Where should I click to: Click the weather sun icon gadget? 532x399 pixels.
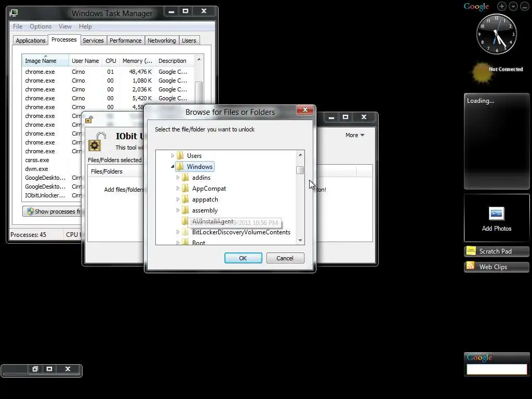pyautogui.click(x=482, y=73)
